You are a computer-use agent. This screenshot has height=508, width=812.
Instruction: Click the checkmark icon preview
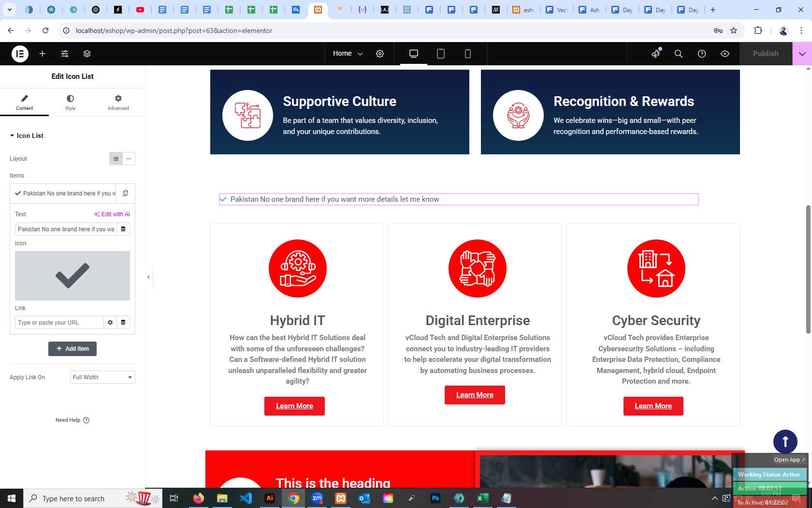(72, 276)
